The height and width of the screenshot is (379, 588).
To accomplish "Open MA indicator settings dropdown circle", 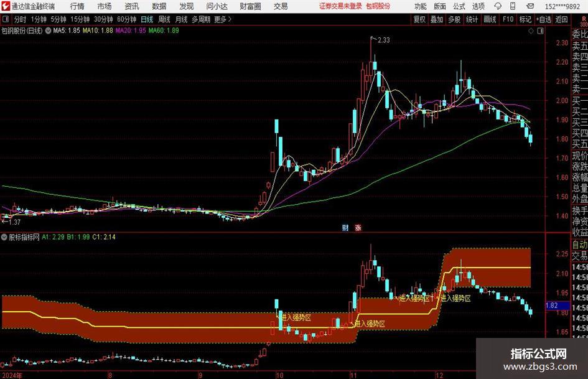I will tap(48, 30).
